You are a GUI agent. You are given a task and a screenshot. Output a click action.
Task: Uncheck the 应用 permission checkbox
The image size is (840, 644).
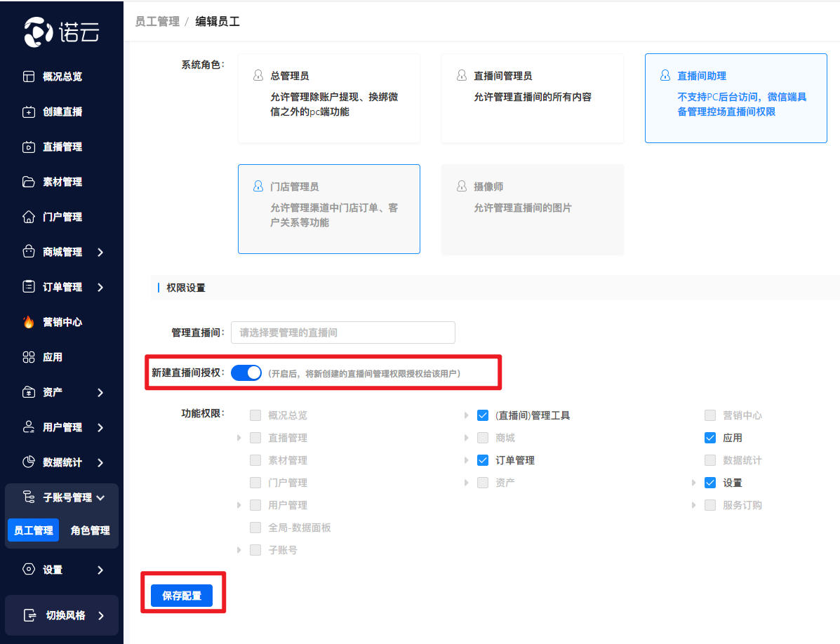[710, 438]
